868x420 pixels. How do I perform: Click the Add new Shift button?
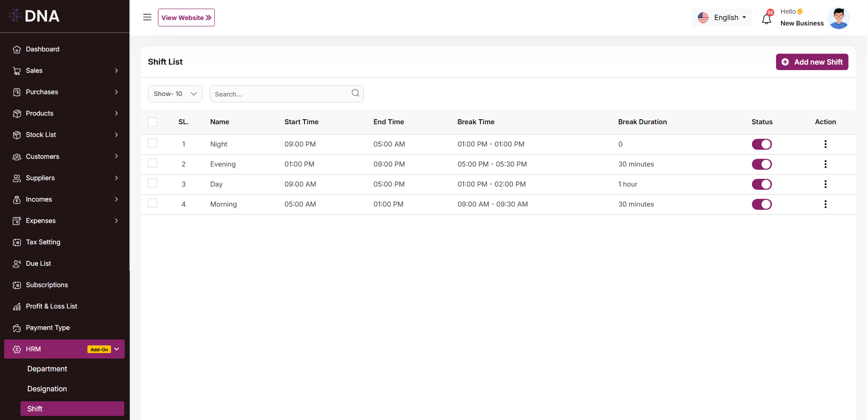pyautogui.click(x=812, y=62)
